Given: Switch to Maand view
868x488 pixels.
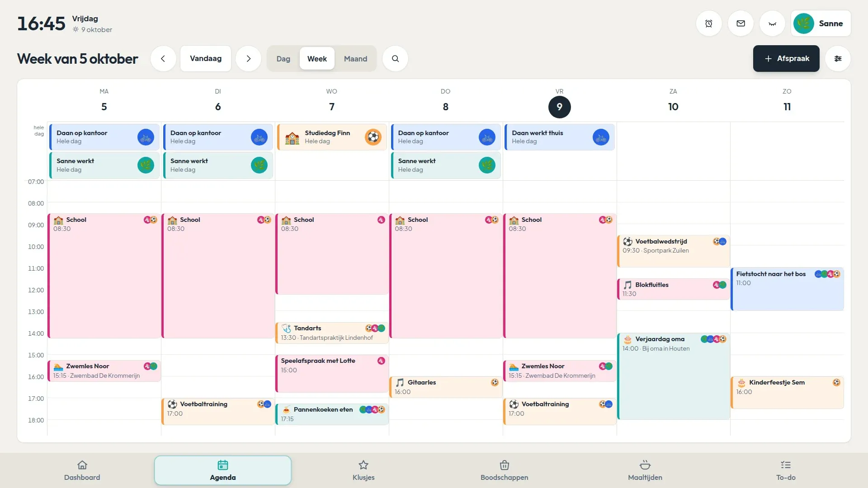Looking at the screenshot, I should click(355, 59).
